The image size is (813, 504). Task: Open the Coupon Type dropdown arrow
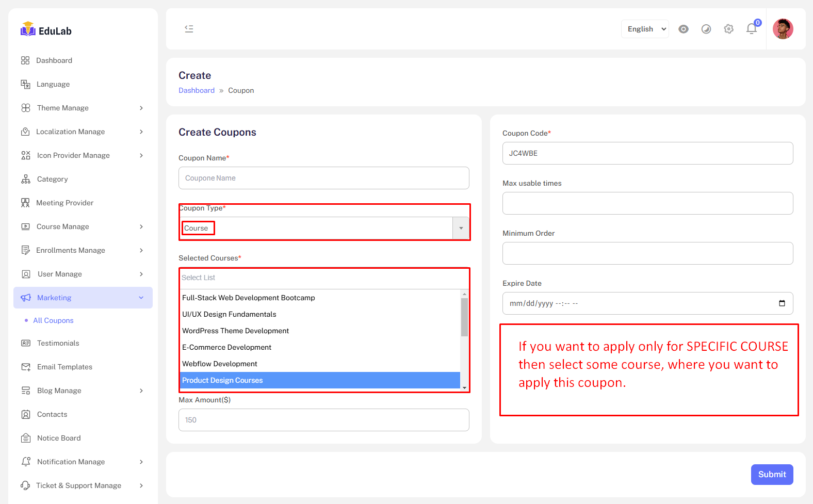461,228
